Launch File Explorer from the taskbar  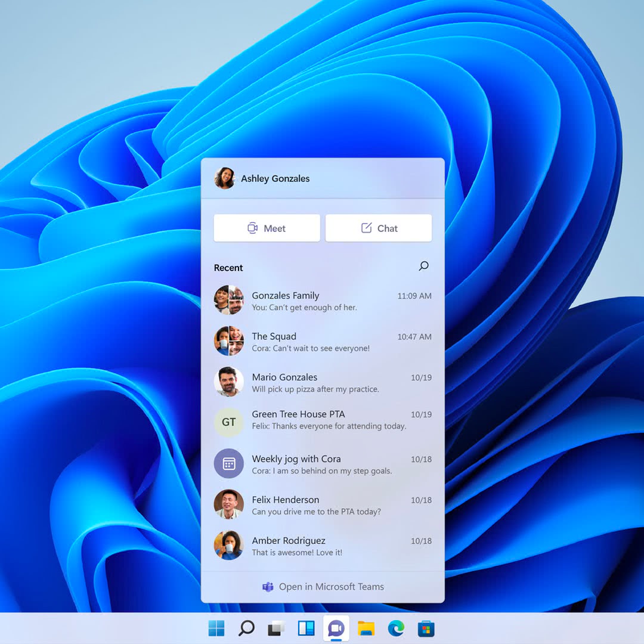pyautogui.click(x=366, y=628)
